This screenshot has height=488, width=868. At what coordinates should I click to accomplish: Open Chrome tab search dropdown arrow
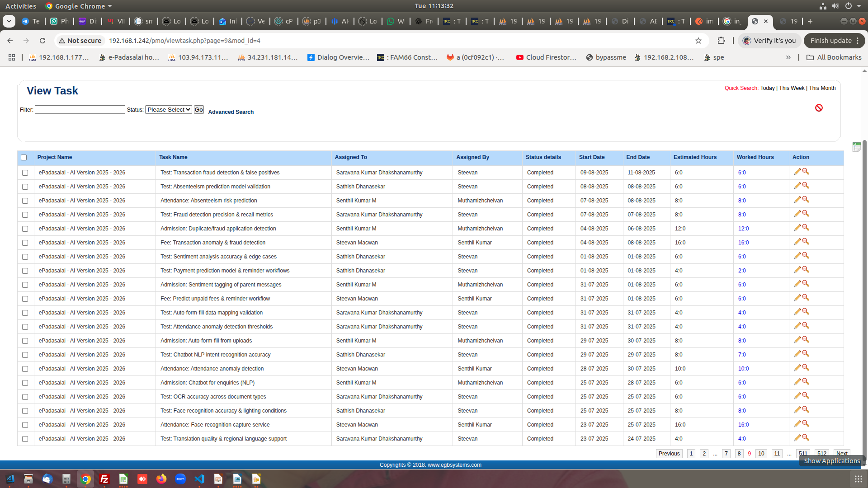coord(9,21)
